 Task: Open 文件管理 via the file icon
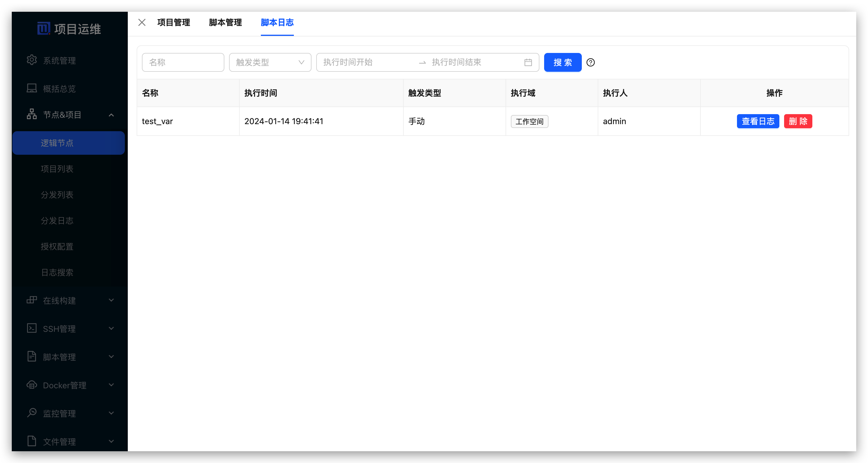click(32, 441)
